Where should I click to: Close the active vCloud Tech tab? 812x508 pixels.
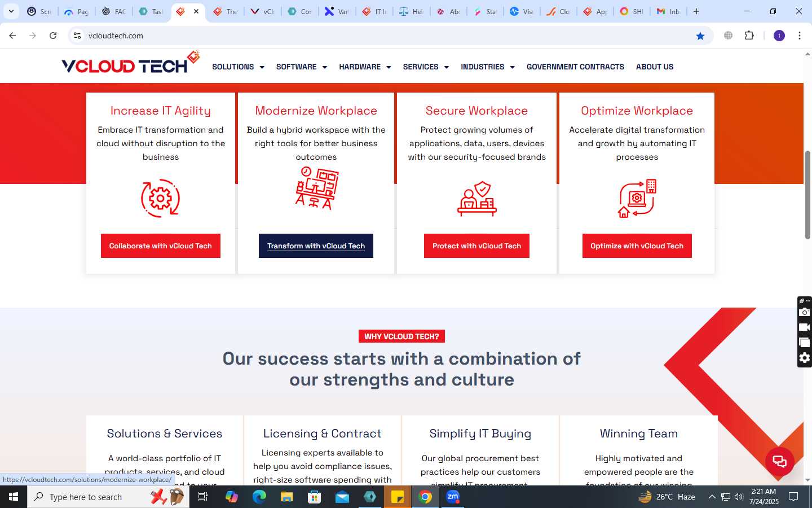(x=196, y=11)
